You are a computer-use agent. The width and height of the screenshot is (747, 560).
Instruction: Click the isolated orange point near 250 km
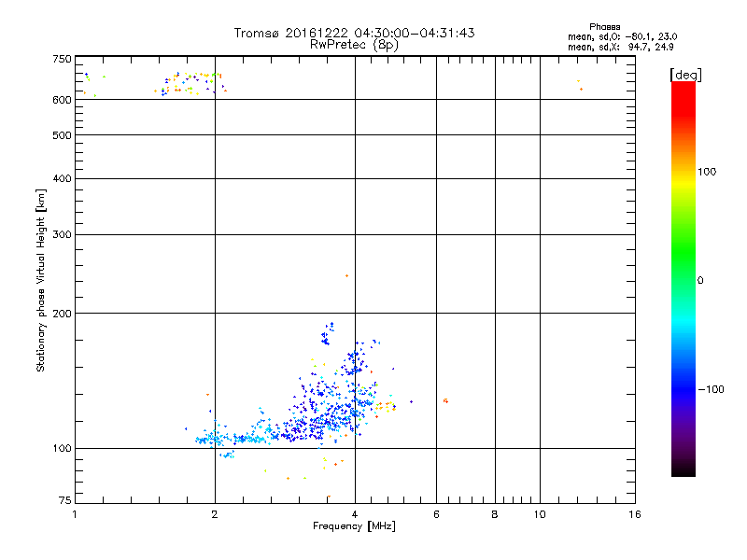click(x=346, y=275)
